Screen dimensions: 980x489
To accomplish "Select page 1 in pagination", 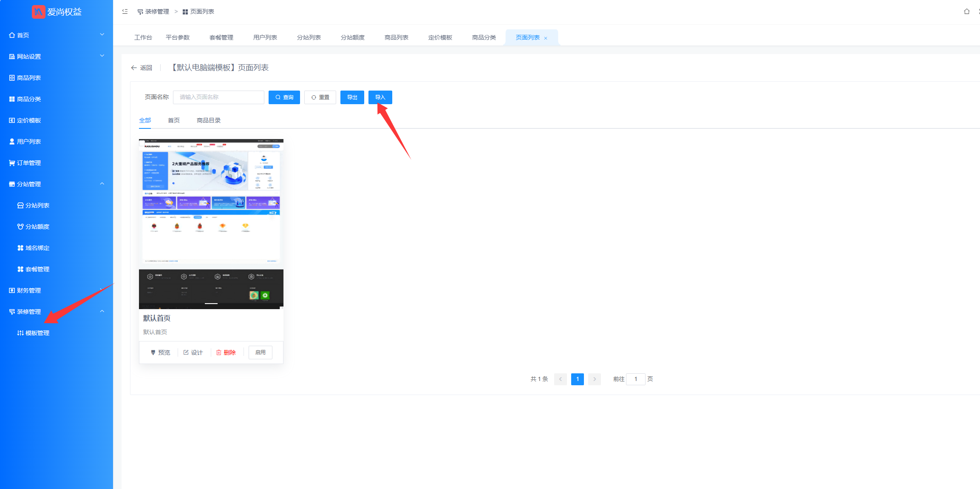I will click(x=578, y=379).
